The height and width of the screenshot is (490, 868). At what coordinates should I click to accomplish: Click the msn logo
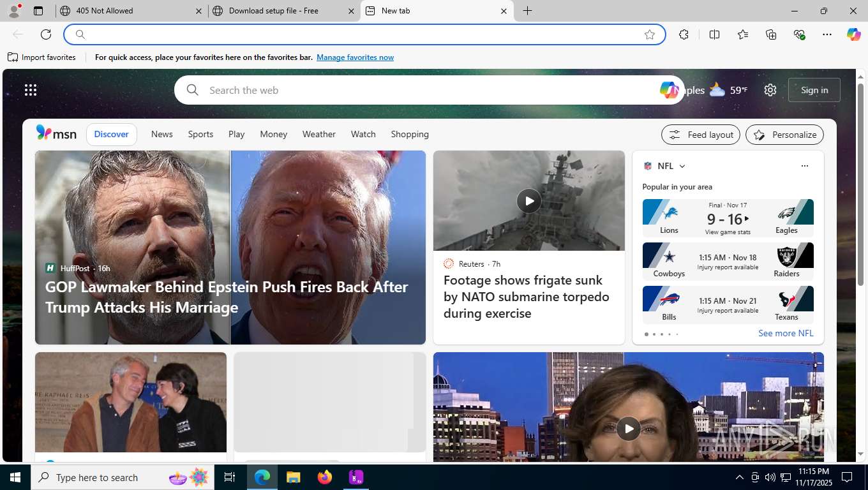[x=56, y=134]
